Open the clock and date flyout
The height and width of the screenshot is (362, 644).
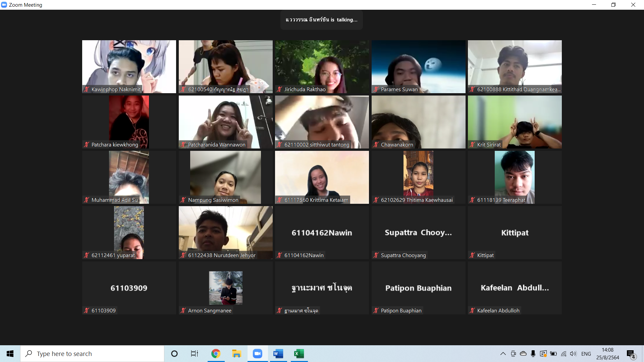click(607, 354)
